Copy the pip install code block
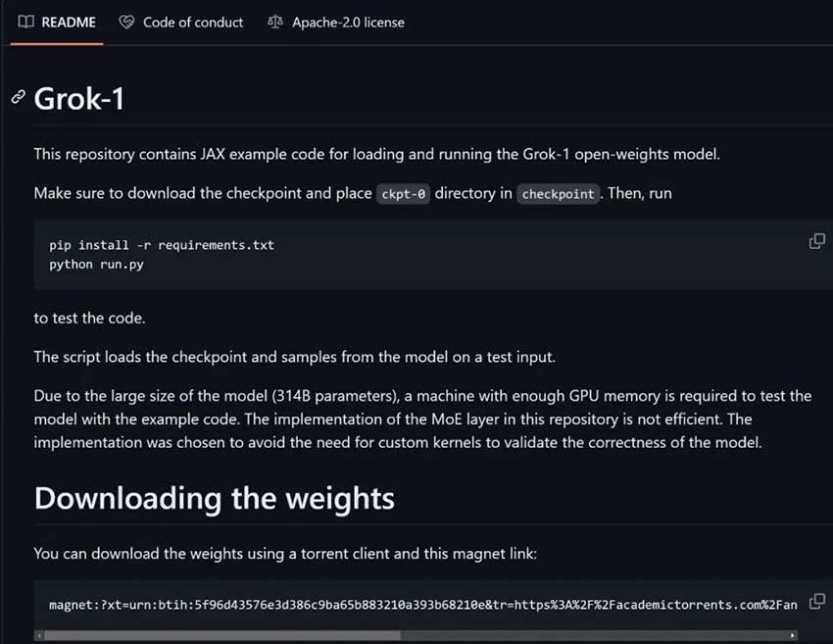Viewport: 833px width, 644px height. 816,241
